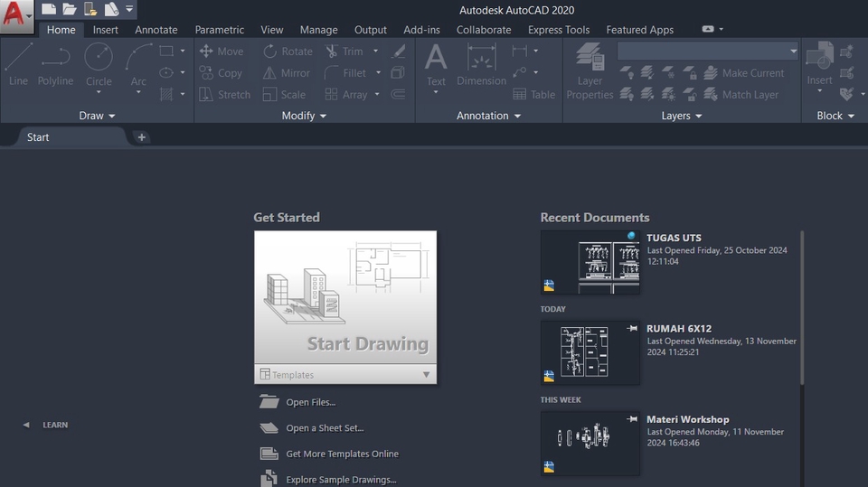
Task: Click the Copy tool
Action: [x=221, y=72]
